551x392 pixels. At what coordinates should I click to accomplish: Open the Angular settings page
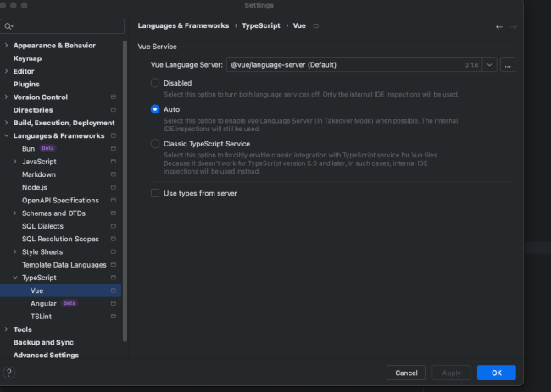click(x=43, y=303)
